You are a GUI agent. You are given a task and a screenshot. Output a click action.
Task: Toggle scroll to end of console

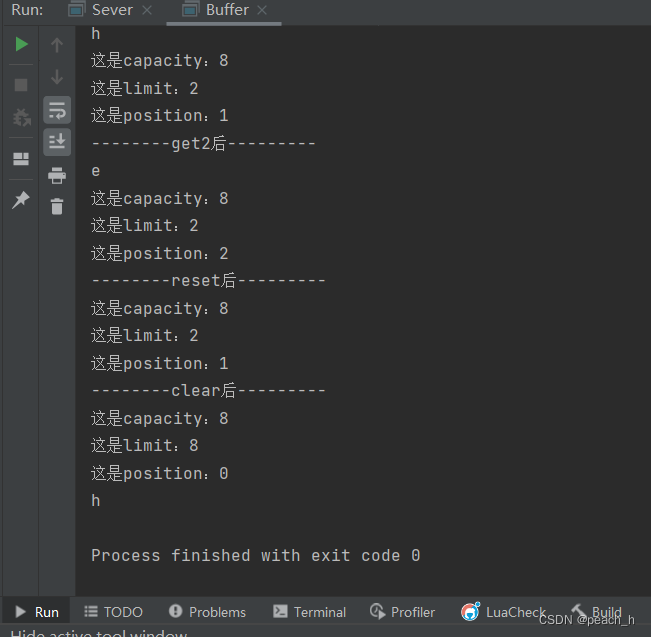pyautogui.click(x=57, y=142)
